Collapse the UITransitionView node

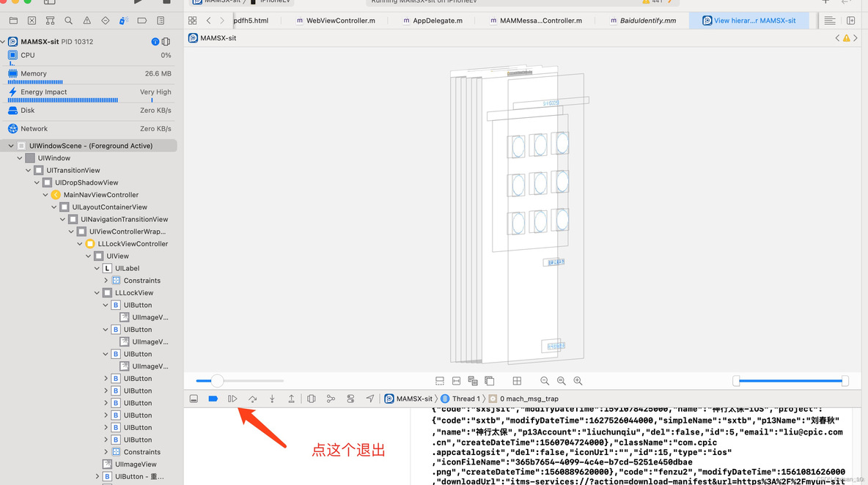click(29, 170)
